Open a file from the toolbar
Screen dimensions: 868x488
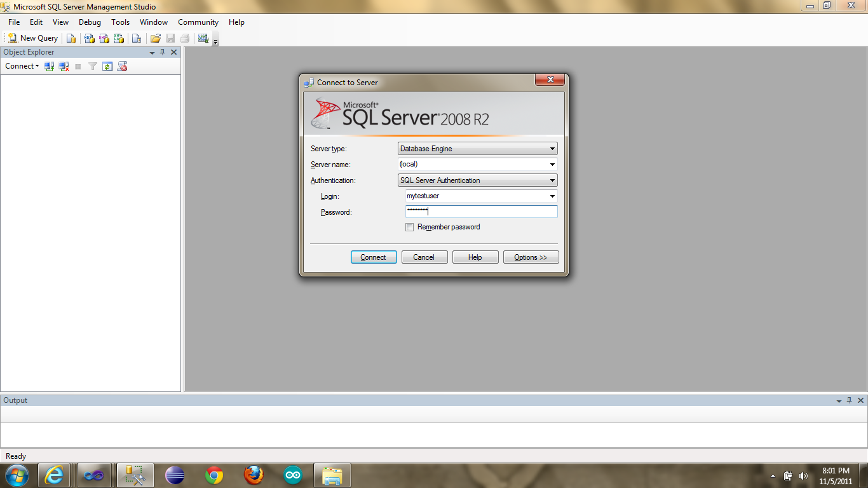(x=155, y=38)
